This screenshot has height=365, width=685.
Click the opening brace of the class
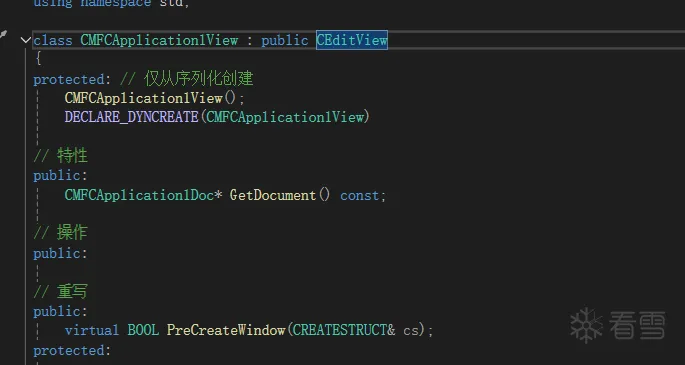pos(38,59)
